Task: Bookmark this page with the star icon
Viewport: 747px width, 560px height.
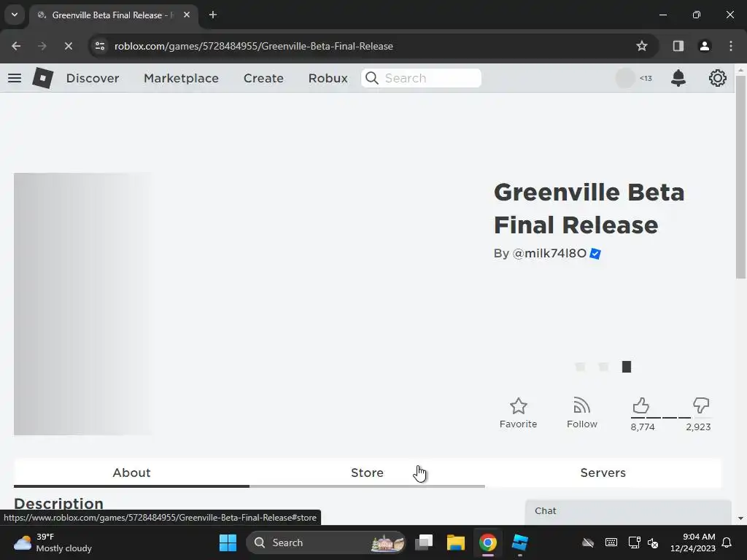Action: tap(642, 46)
